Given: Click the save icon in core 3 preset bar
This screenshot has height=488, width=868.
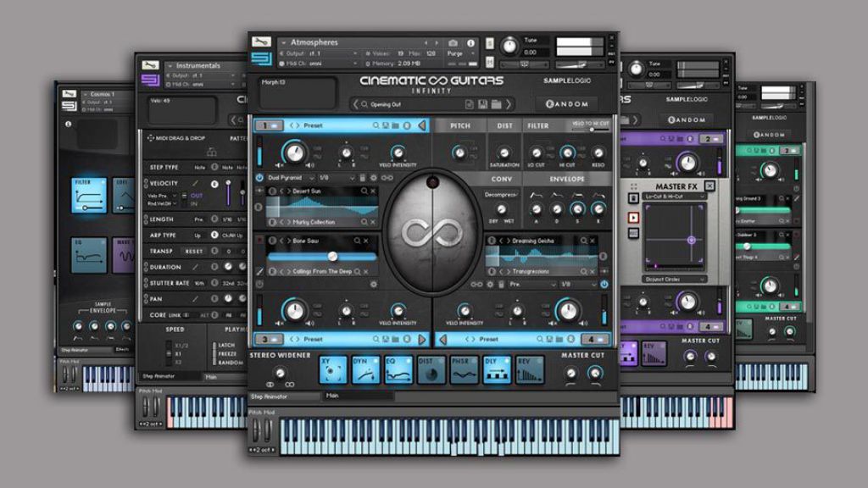Looking at the screenshot, I should click(386, 339).
